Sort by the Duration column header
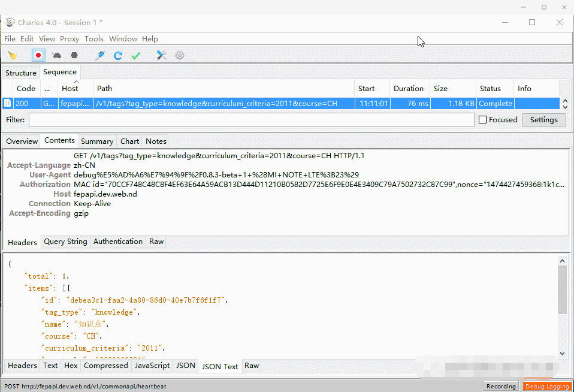Image resolution: width=574 pixels, height=392 pixels. [x=409, y=89]
